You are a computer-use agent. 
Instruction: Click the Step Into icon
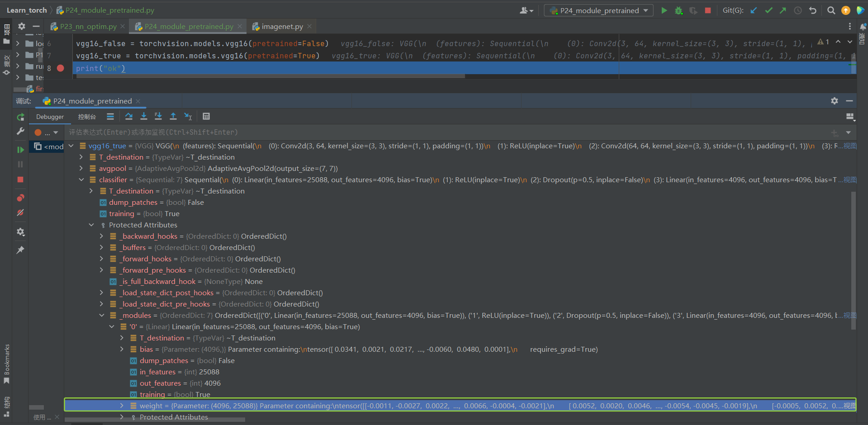144,117
